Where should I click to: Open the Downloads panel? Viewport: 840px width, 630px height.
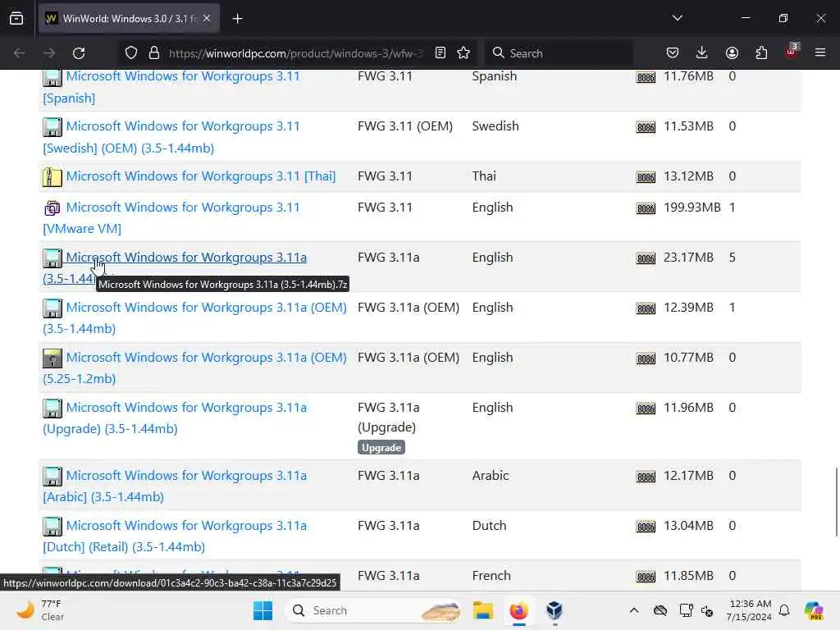(702, 53)
